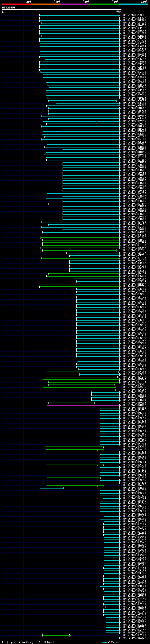Select UniRef100_Q32Y20 label
This screenshot has height=644, width=150.
(x=135, y=638)
